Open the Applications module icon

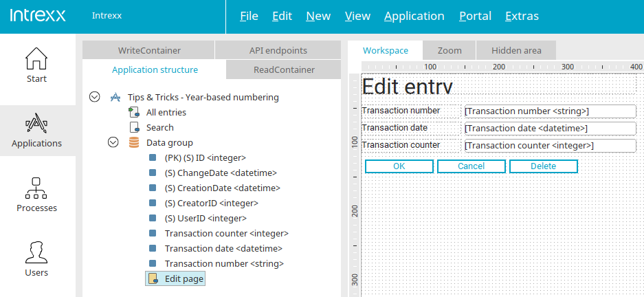click(36, 123)
